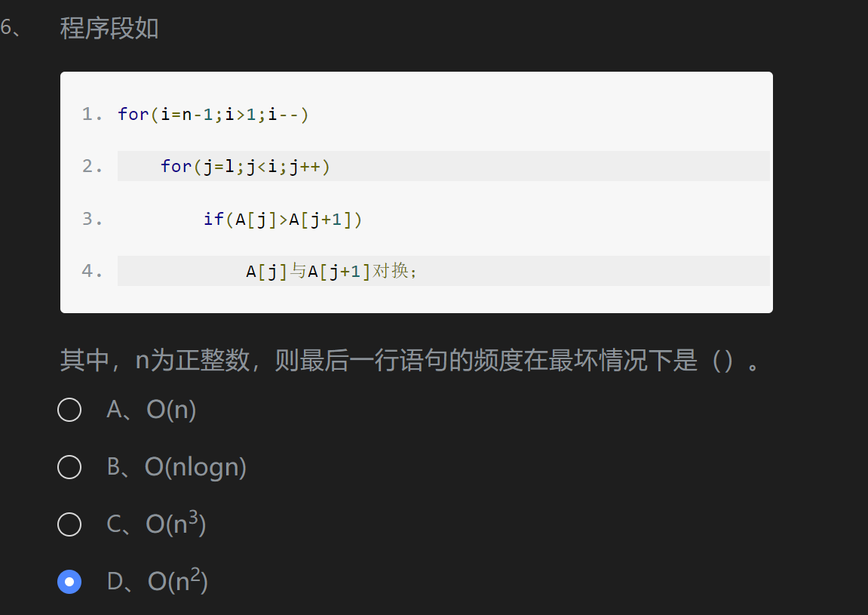Select the radio button for option C
This screenshot has width=868, height=615.
click(x=69, y=524)
